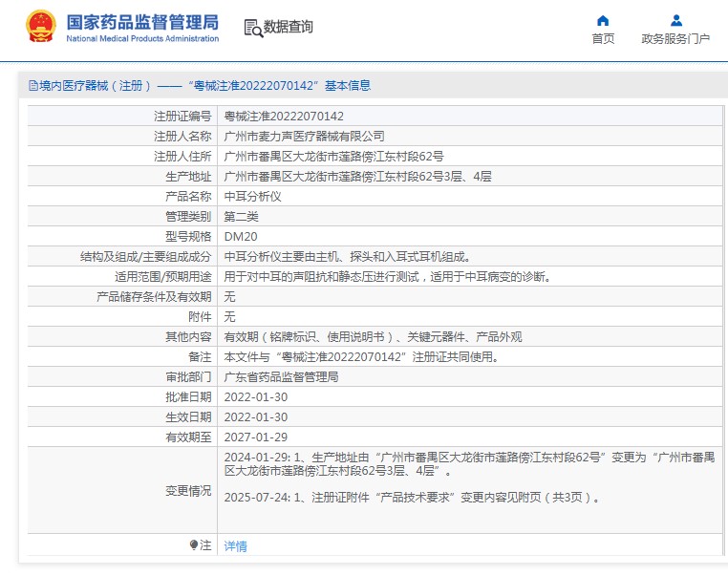Screen dimensions: 728x576
Task: Click the 产品储存条件及有效期 label
Action: tap(154, 296)
